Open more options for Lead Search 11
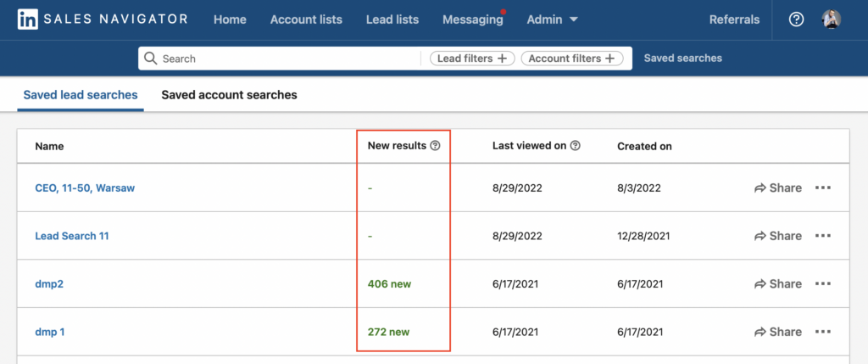The height and width of the screenshot is (364, 868). 822,236
